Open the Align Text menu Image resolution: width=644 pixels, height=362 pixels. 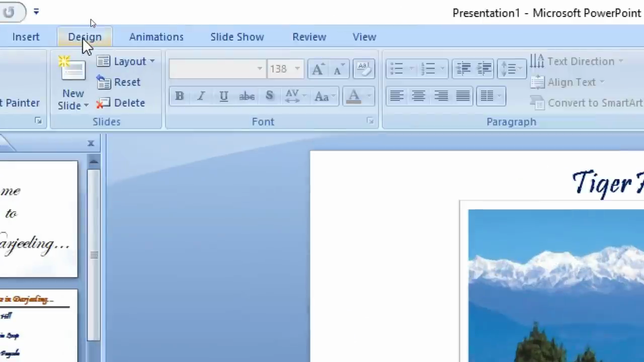click(x=568, y=82)
